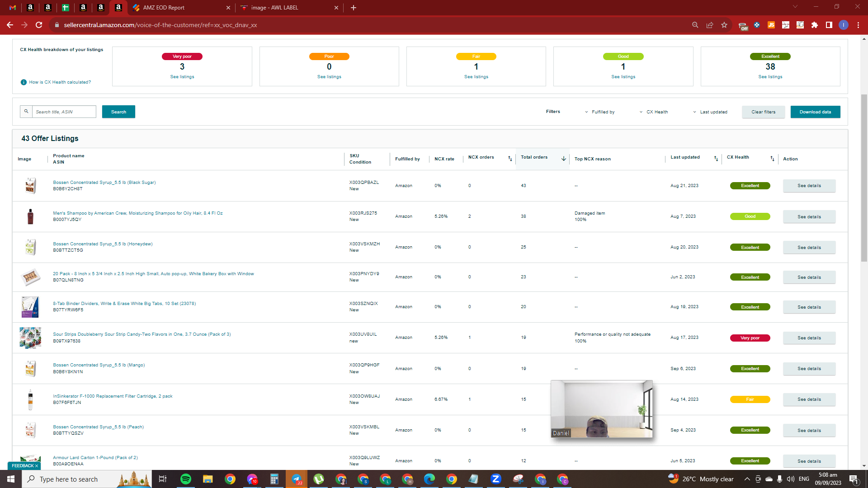The image size is (868, 488).
Task: Close the AMZ EOD Report tab
Action: pos(228,8)
